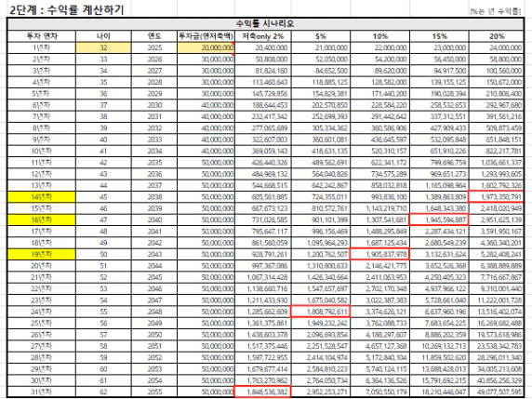The image size is (532, 399).
Task: Select the '23년차' row label
Action: tap(42, 300)
